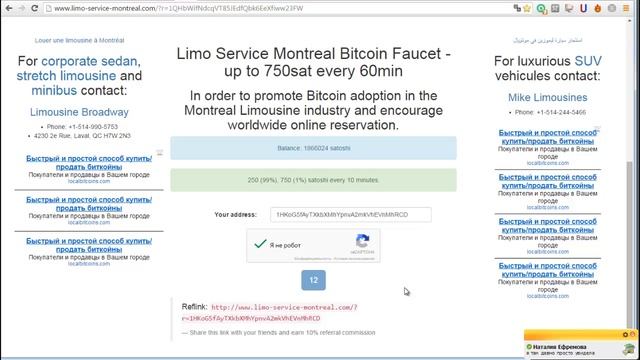Click the gray square extension icon
640x360 pixels.
click(x=555, y=8)
